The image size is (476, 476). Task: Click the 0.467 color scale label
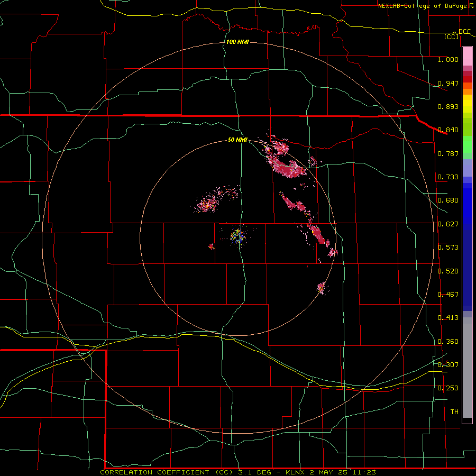[448, 295]
